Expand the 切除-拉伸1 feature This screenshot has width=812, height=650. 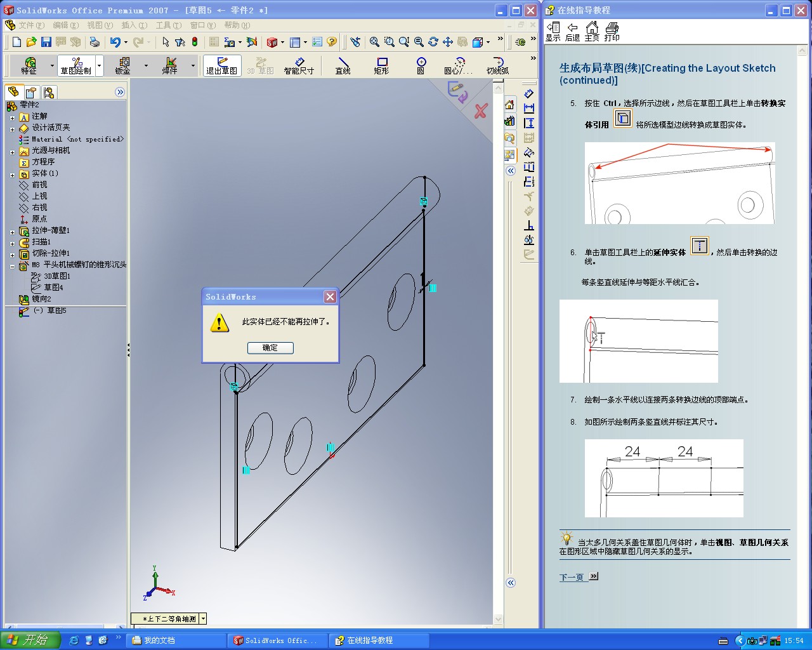12,255
